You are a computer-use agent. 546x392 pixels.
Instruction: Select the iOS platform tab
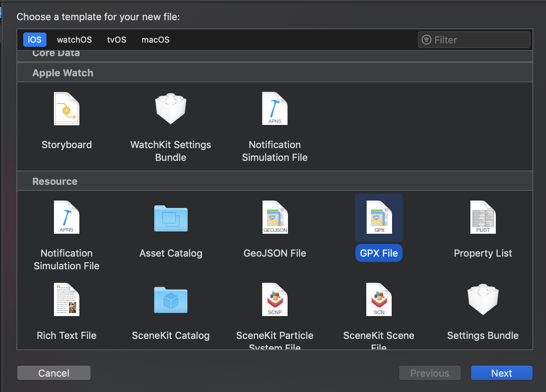35,40
